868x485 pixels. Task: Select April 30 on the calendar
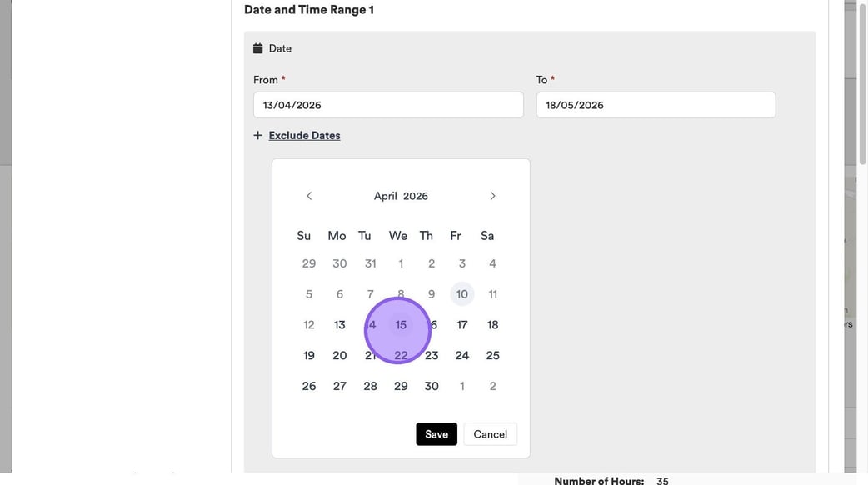point(432,387)
